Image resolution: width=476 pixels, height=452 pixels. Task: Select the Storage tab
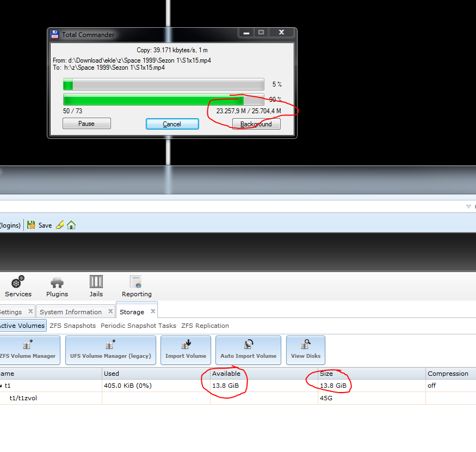pyautogui.click(x=132, y=312)
